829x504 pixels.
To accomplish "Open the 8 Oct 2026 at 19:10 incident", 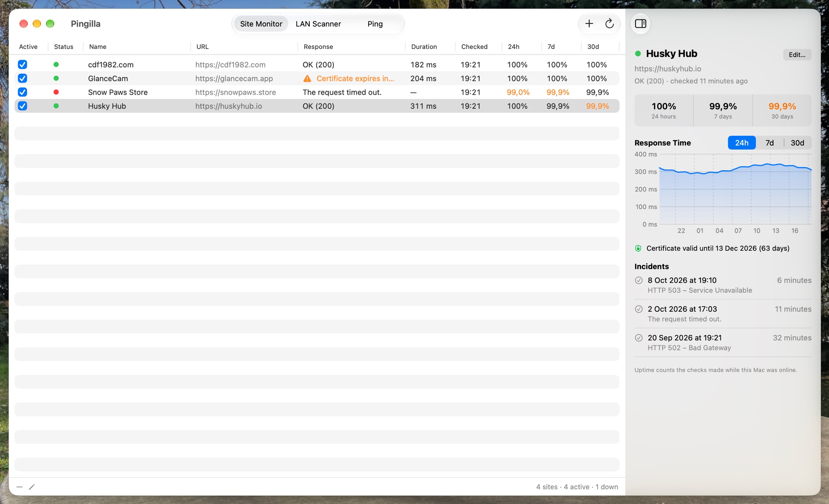I will point(723,285).
